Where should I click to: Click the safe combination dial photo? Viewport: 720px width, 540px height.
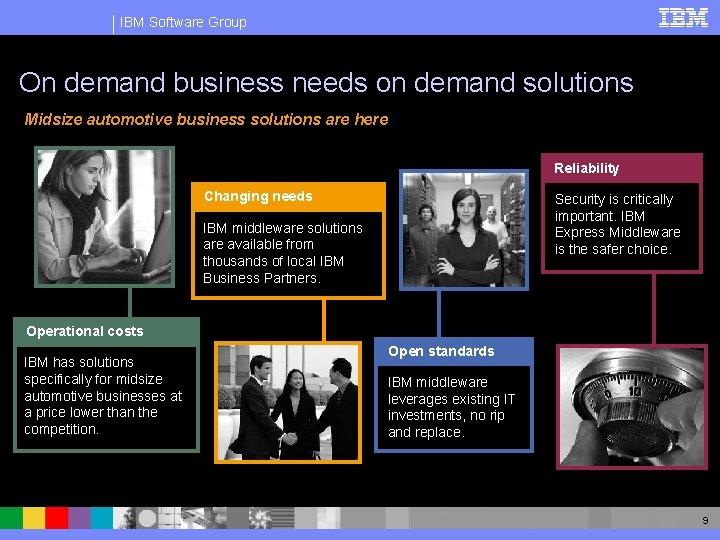tap(632, 407)
